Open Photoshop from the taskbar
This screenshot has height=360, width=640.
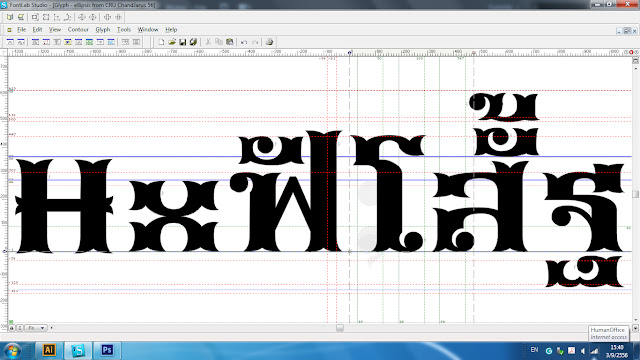click(107, 350)
